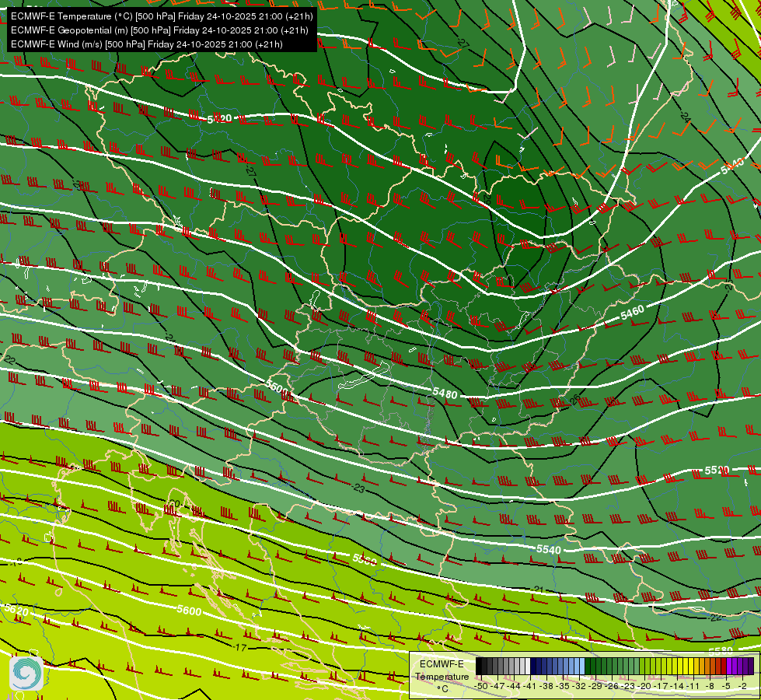Click the 5520 contour label on right side
Viewport: 761px width, 700px height.
pyautogui.click(x=717, y=471)
